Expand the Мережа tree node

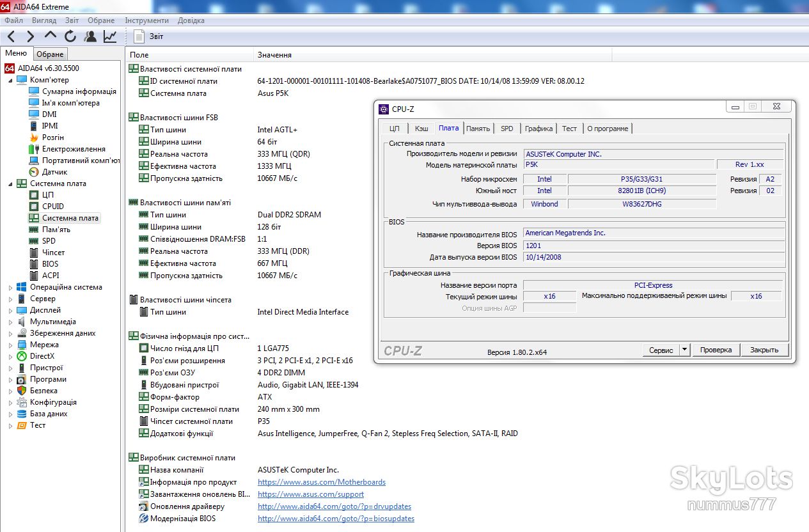pos(10,345)
